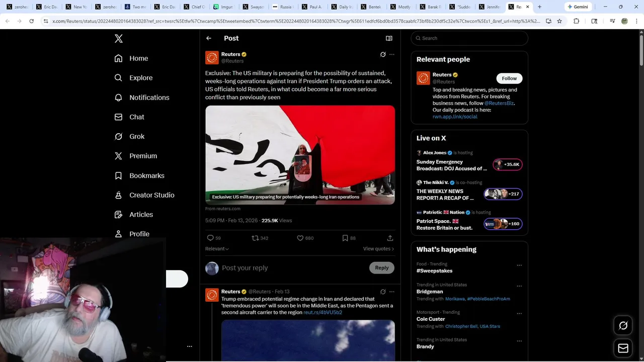The height and width of the screenshot is (362, 644).
Task: Open account menu dots at sidebar bottom
Action: (190, 346)
